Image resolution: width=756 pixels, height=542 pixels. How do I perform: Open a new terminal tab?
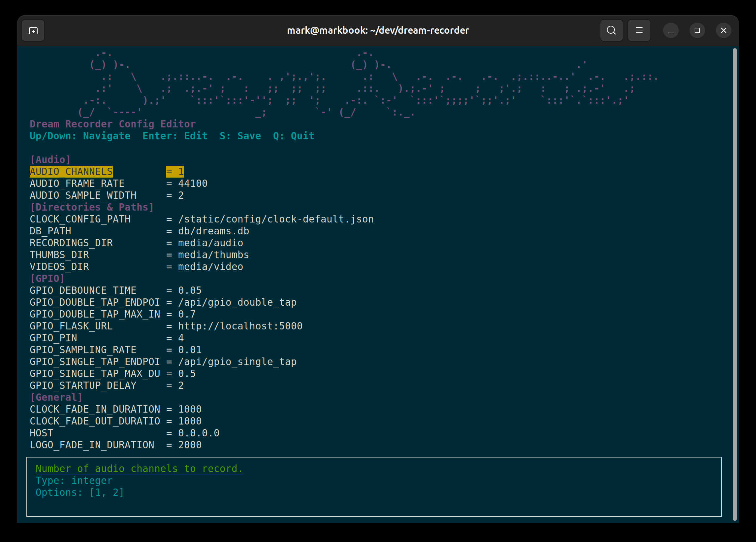(32, 30)
